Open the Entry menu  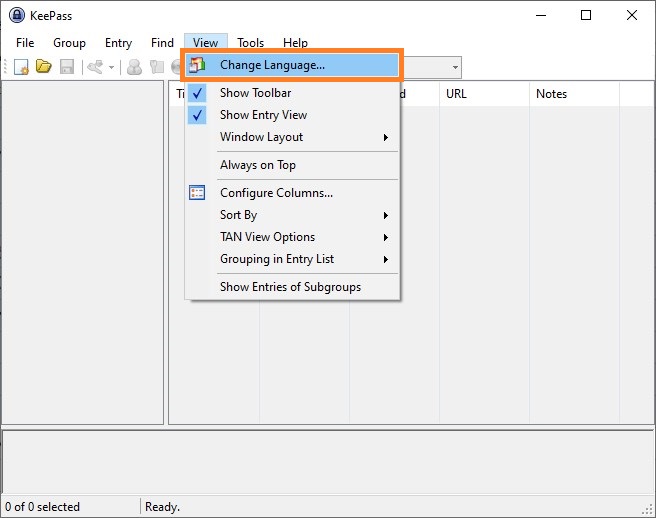point(118,43)
